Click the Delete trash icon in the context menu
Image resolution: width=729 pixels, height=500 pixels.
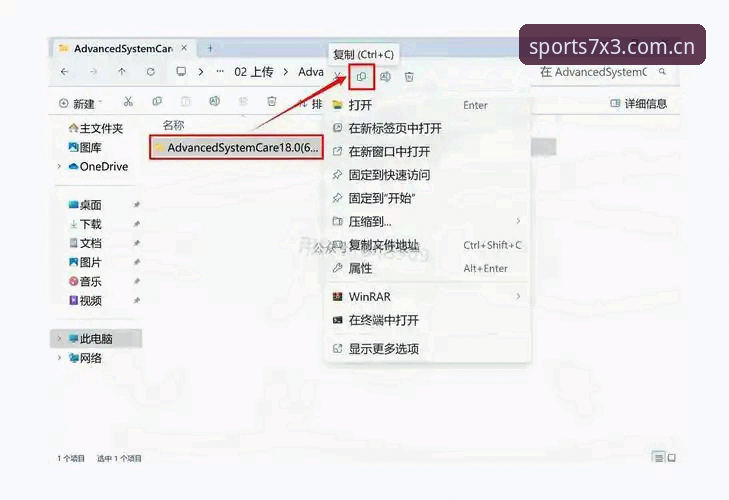tap(409, 77)
